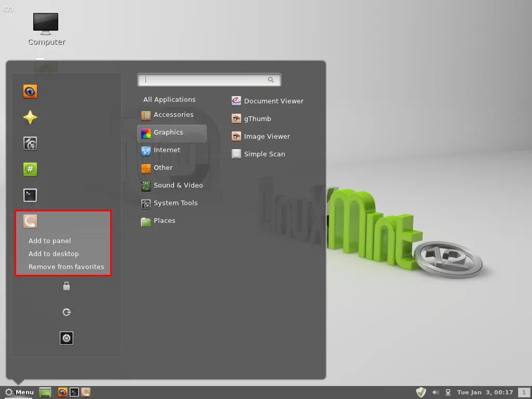Open the network tray icon
The image size is (532, 399).
(448, 393)
